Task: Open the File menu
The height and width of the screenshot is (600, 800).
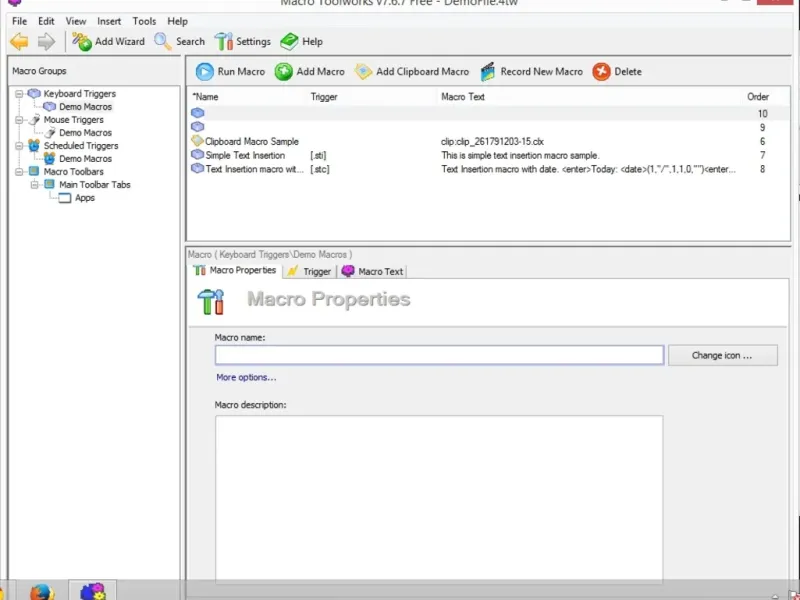Action: 19,21
